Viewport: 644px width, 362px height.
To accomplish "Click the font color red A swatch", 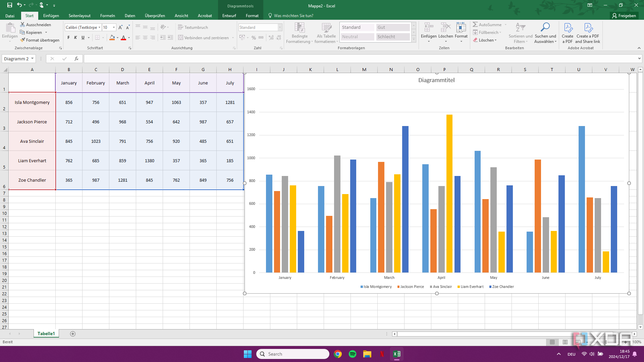I will click(123, 38).
